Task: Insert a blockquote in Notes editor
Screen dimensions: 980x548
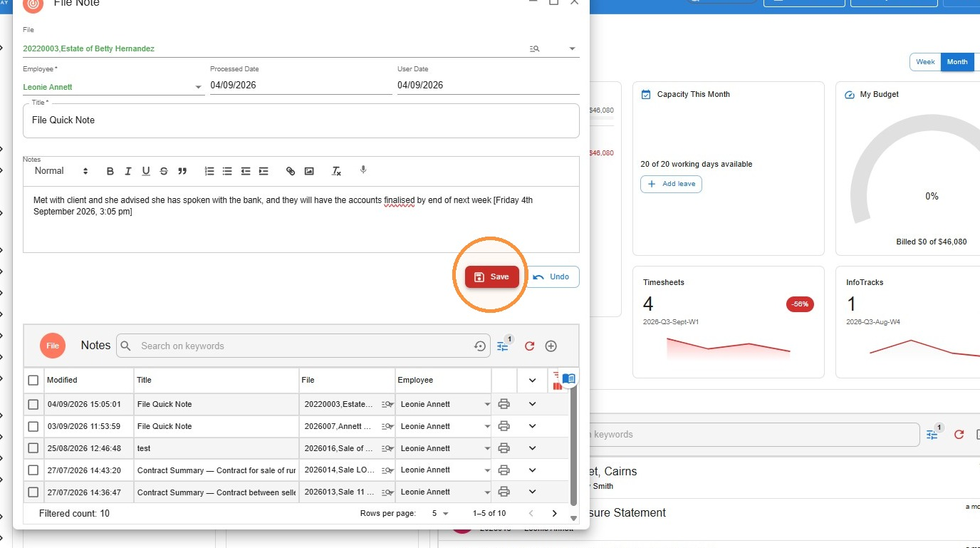Action: tap(182, 171)
